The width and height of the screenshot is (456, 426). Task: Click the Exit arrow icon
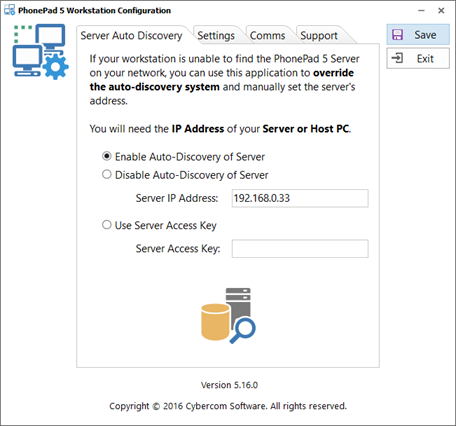coord(397,58)
